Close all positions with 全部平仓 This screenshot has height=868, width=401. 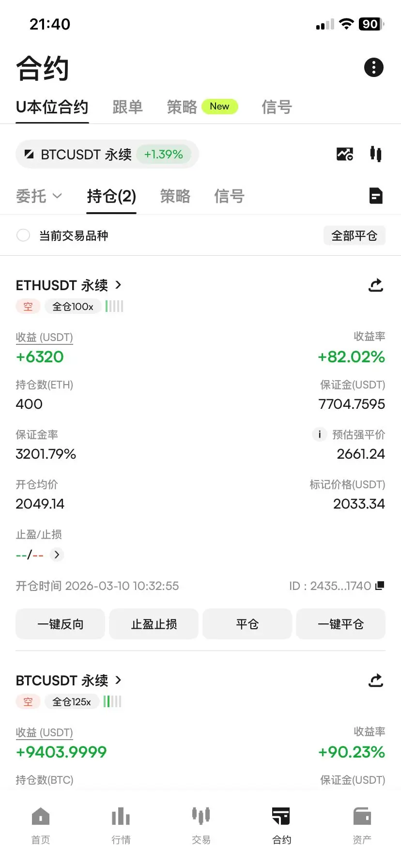tap(354, 235)
